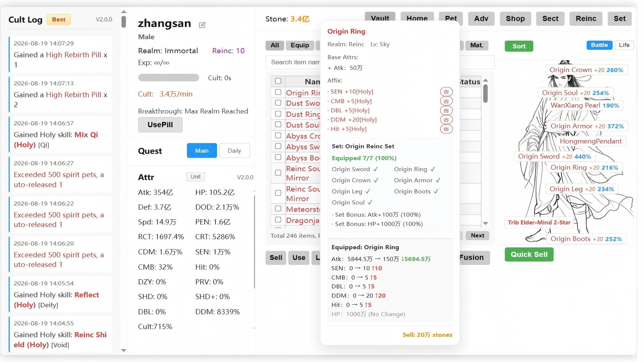
Task: Filter items by the Equip tab
Action: 300,45
